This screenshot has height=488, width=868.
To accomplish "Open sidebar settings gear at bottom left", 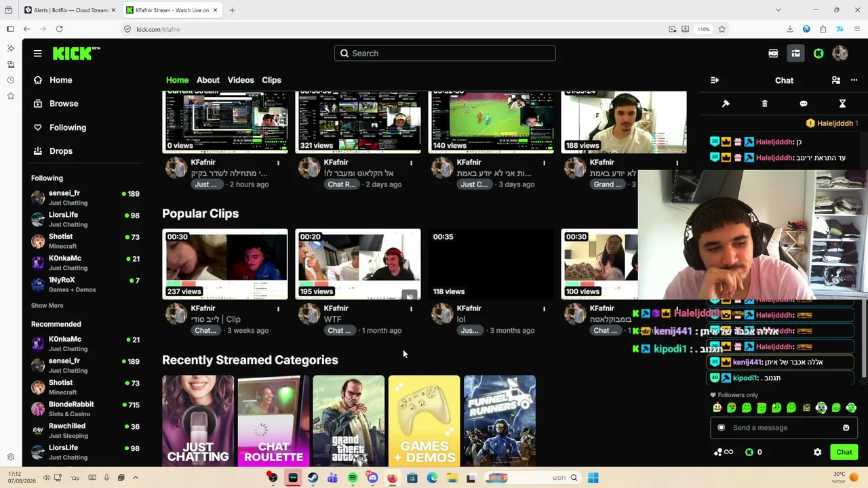I will (11, 457).
